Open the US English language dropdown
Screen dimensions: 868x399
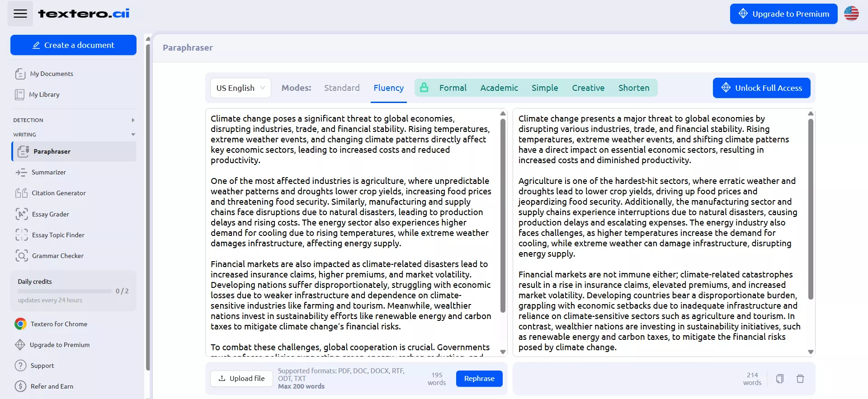241,88
